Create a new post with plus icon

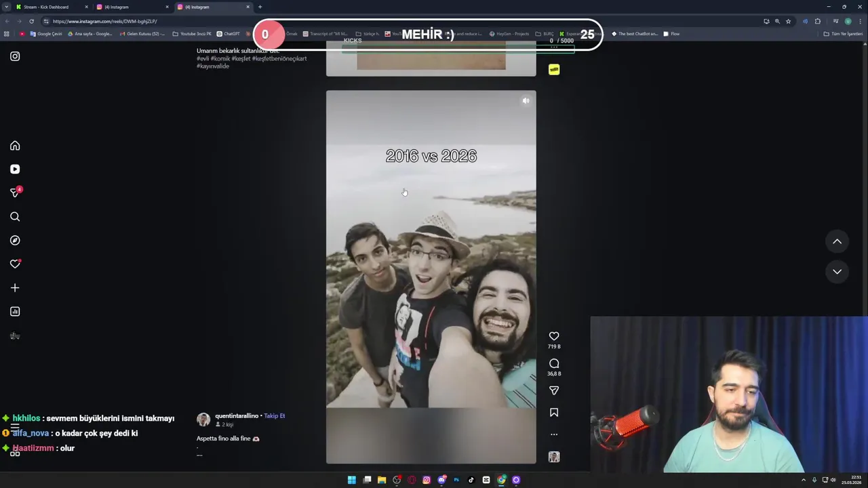click(15, 288)
